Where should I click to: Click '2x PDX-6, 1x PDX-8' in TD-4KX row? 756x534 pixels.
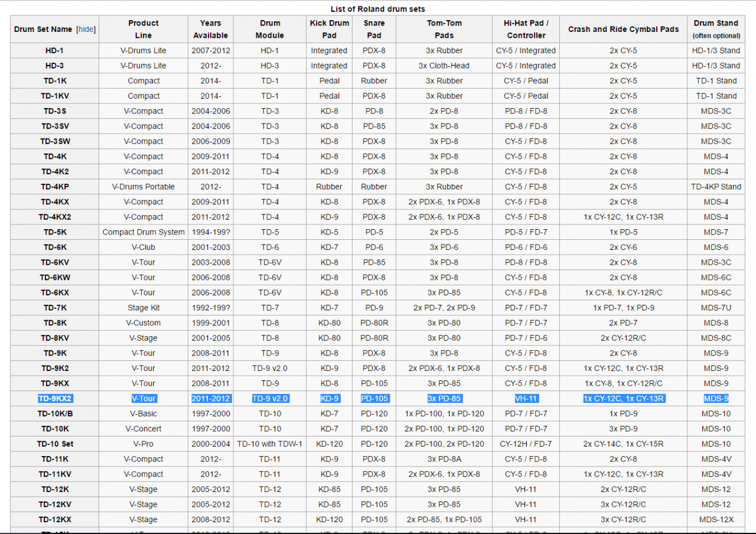click(x=444, y=202)
